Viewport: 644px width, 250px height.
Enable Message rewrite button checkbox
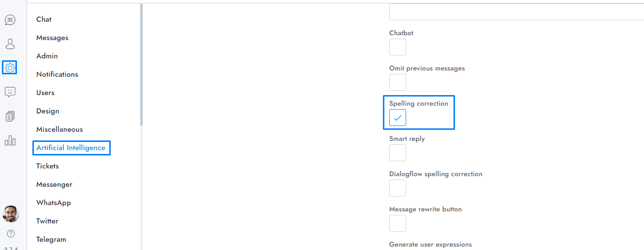click(x=397, y=223)
